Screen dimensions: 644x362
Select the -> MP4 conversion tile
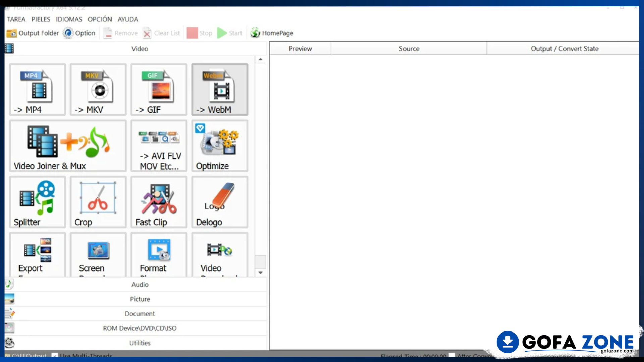[37, 89]
